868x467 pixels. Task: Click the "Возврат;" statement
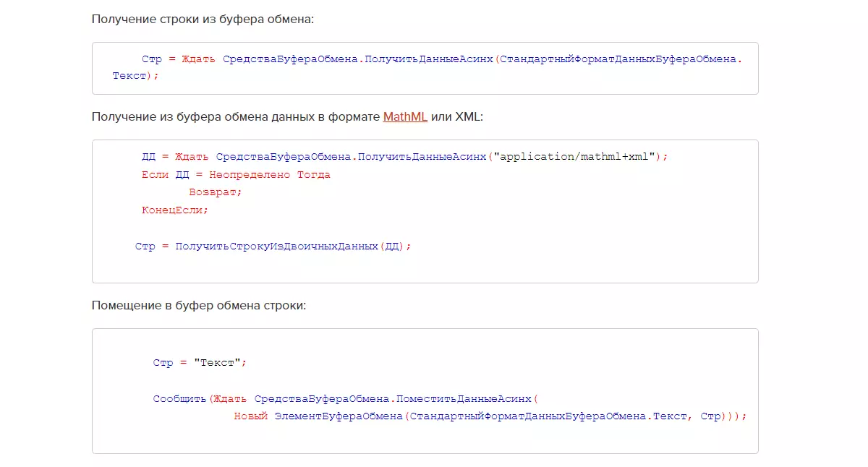pos(215,192)
